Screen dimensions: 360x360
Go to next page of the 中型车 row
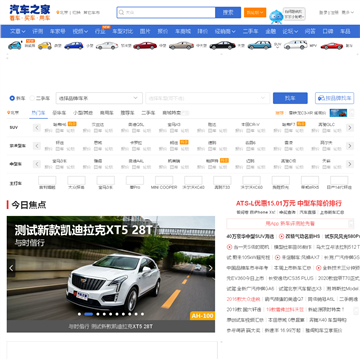point(350,164)
